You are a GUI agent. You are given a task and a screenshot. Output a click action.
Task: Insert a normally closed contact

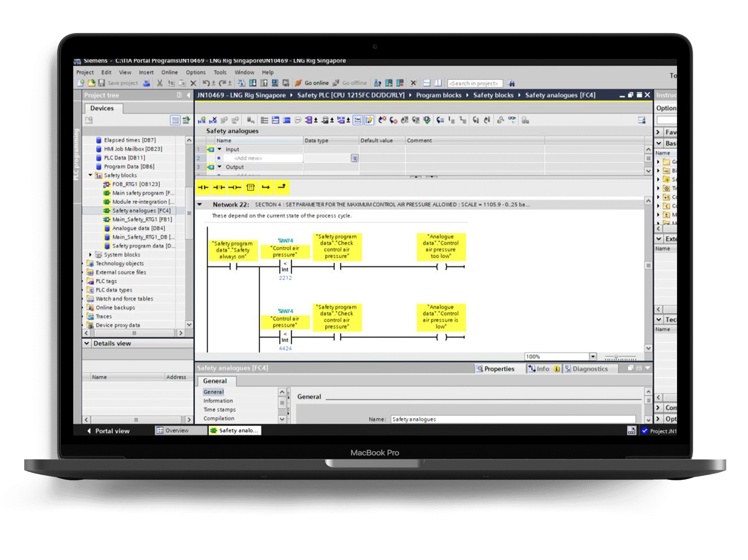tap(219, 187)
